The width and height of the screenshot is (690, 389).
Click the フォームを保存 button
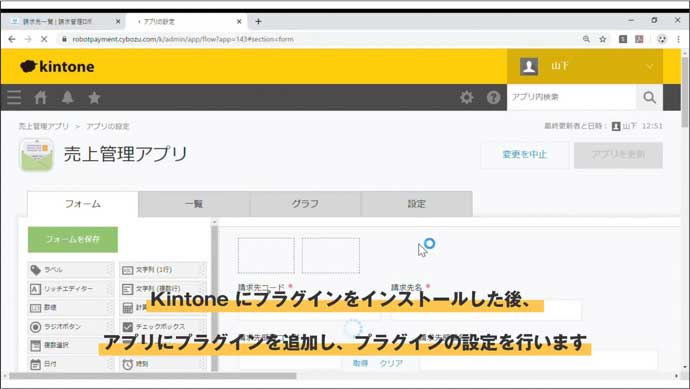click(x=73, y=239)
